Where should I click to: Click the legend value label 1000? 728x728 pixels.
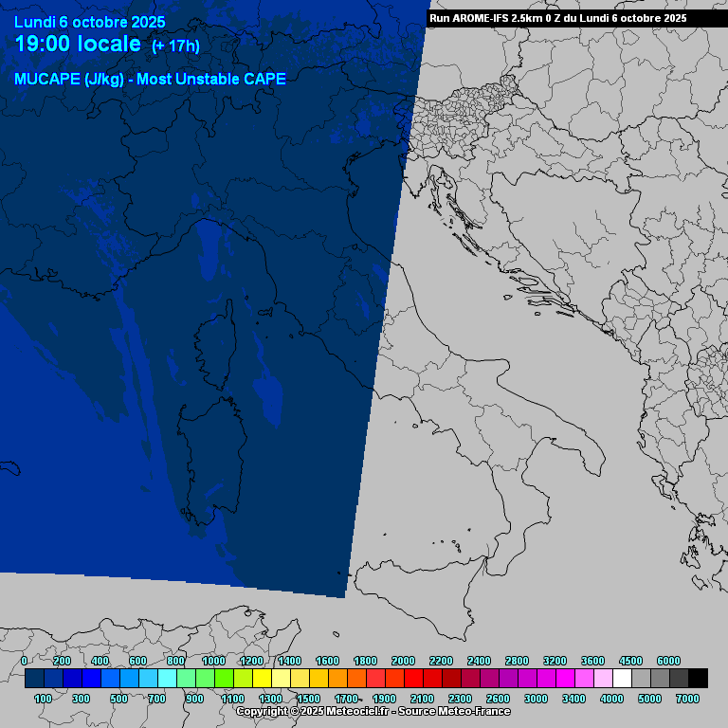click(x=213, y=661)
